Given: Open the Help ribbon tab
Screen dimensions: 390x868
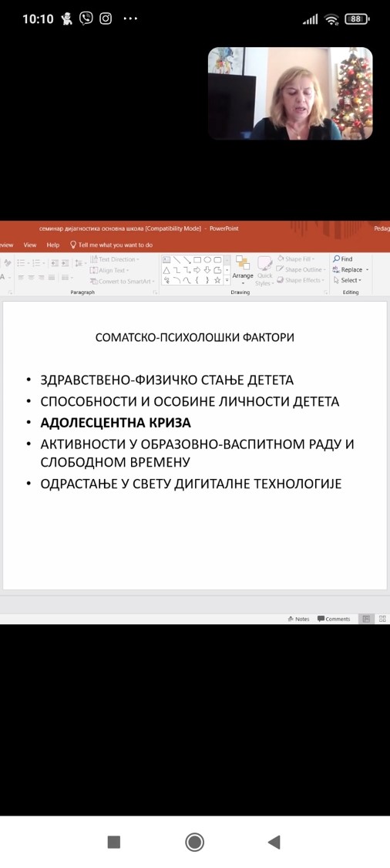Looking at the screenshot, I should pyautogui.click(x=53, y=245).
